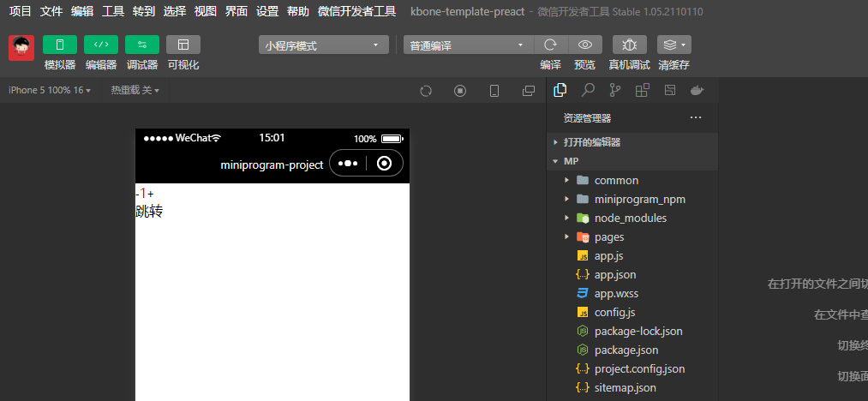Image resolution: width=868 pixels, height=401 pixels.
Task: Open the 工具 menu
Action: [113, 11]
